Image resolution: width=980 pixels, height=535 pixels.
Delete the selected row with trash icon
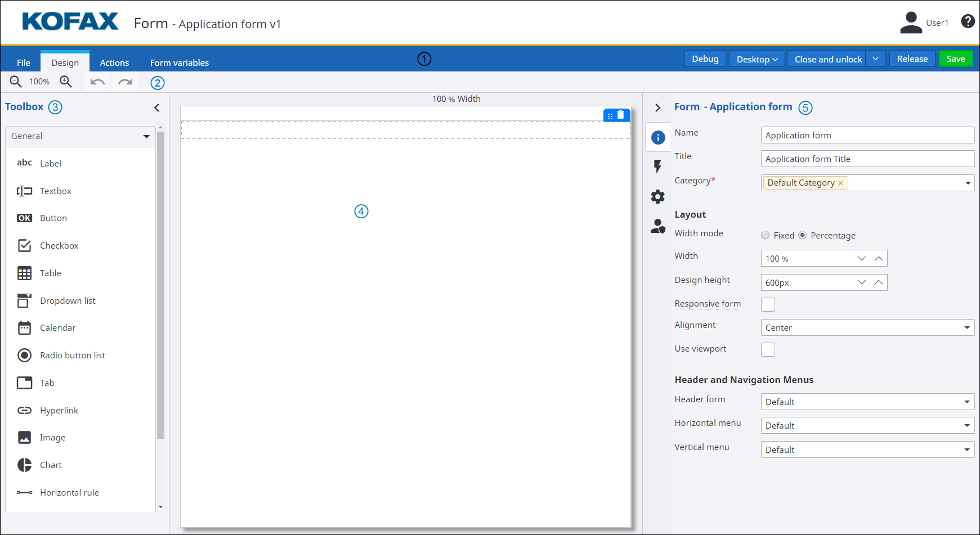(621, 115)
